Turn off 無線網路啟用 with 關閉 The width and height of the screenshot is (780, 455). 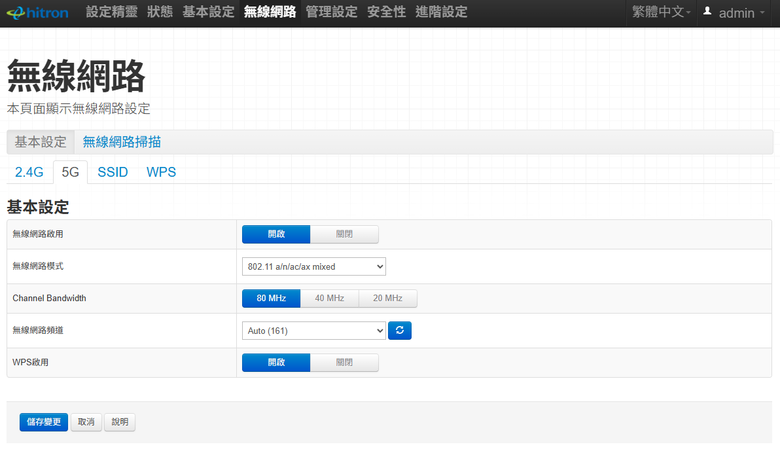(x=344, y=234)
